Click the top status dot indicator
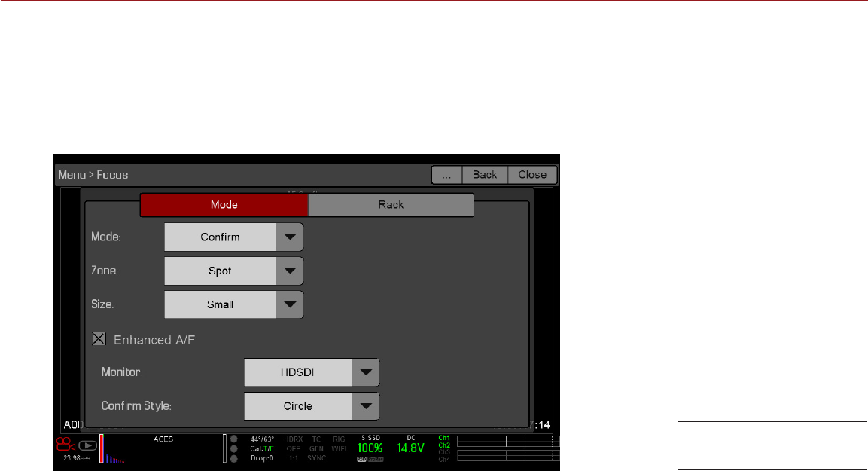868x471 pixels. pos(233,439)
